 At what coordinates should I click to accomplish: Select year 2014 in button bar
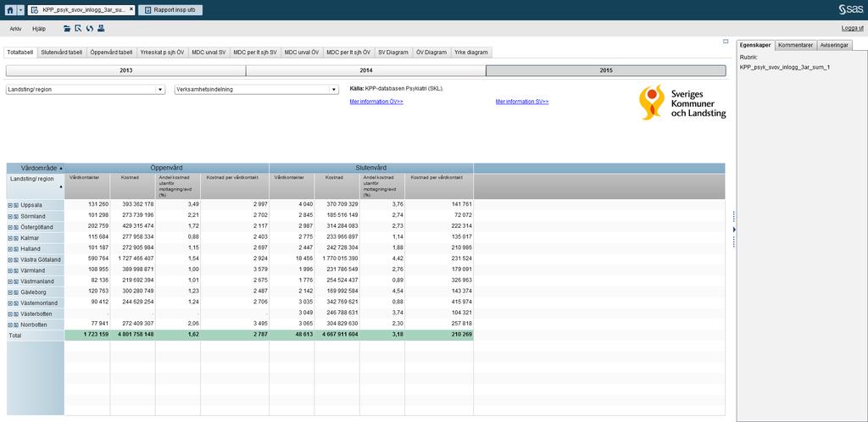click(x=366, y=71)
